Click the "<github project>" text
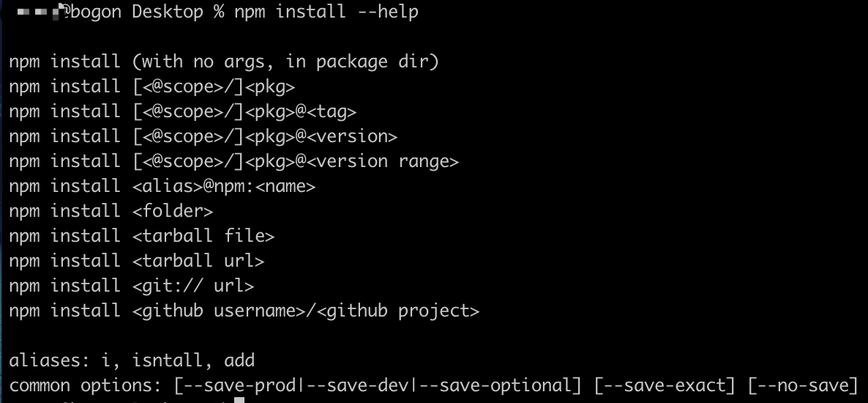Screen dimensions: 868x403 pos(398,311)
